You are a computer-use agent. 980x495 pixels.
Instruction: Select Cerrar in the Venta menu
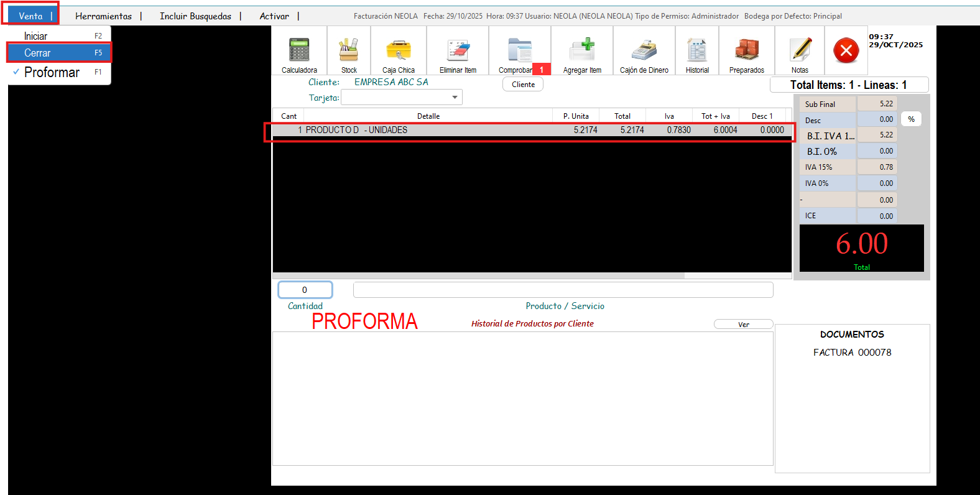(59, 53)
